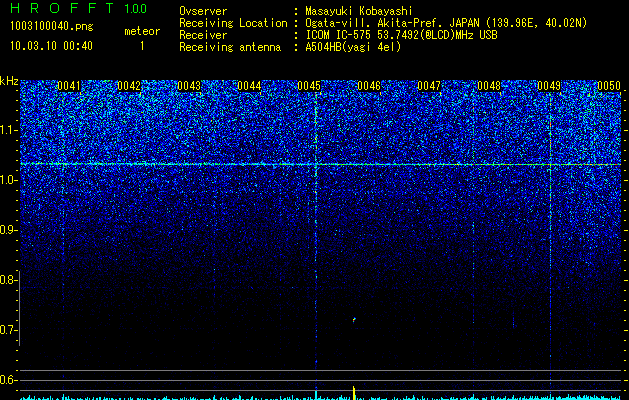Image resolution: width=629 pixels, height=400 pixels.
Task: Click the 1.1 kHz axis tick label
Action: click(7, 130)
